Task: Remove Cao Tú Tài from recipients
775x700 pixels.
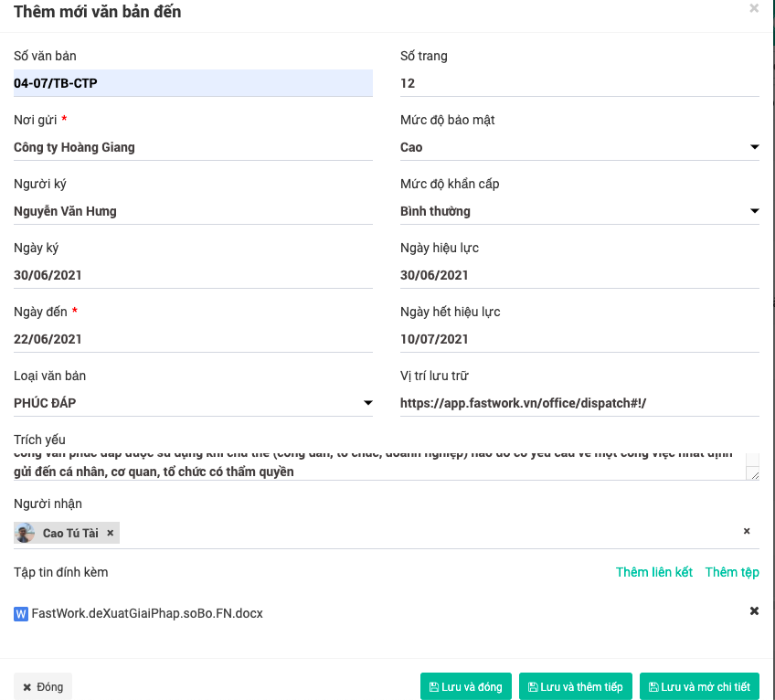Action: click(110, 533)
